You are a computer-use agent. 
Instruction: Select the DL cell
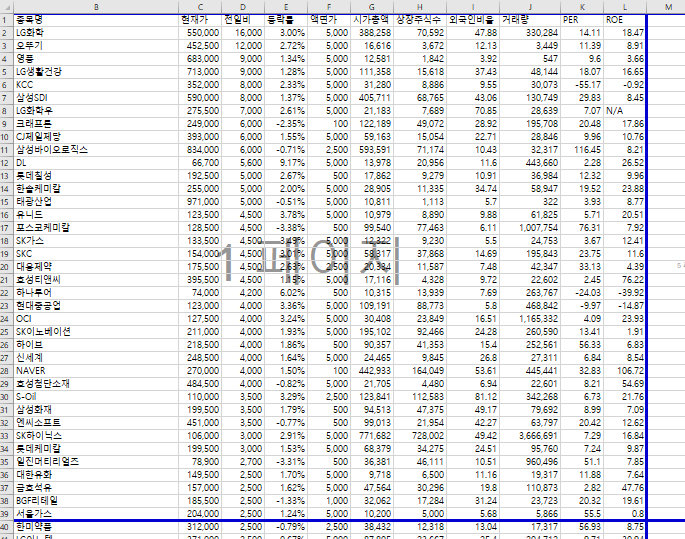click(96, 163)
